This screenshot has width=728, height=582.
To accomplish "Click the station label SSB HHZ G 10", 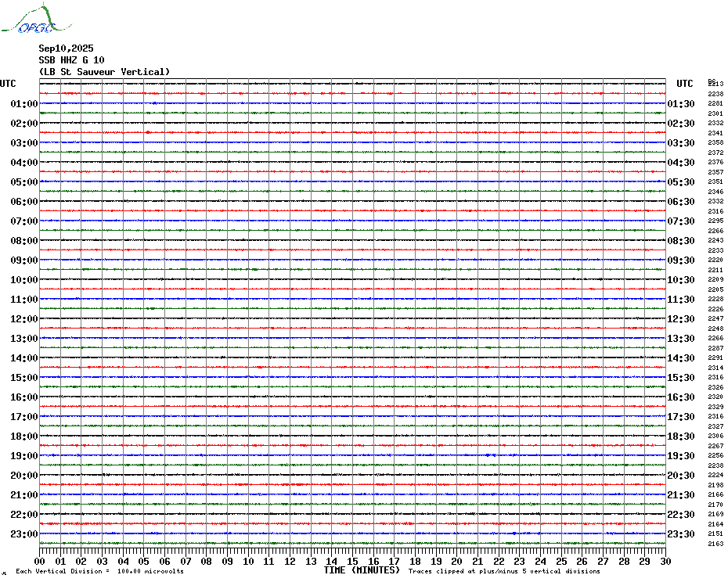I will 71,60.
